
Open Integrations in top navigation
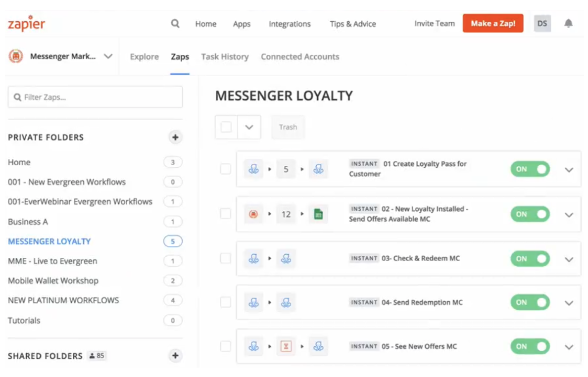coord(290,24)
